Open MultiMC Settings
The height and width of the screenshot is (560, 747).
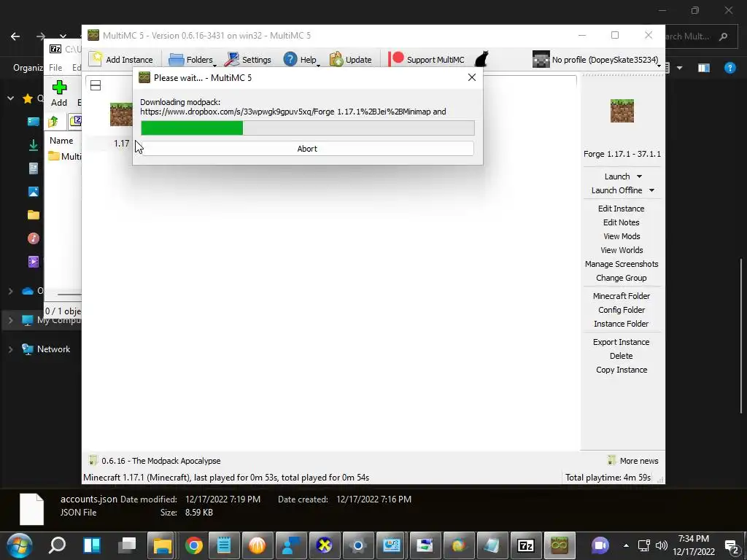pyautogui.click(x=248, y=60)
